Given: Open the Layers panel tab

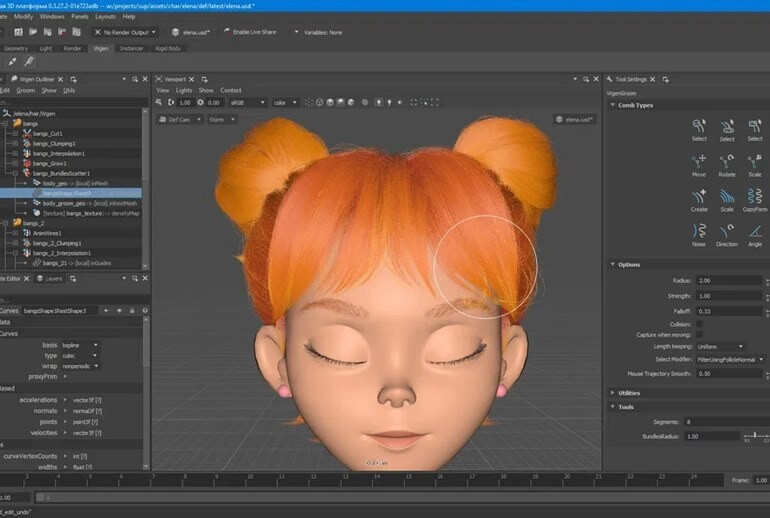Looking at the screenshot, I should 53,279.
